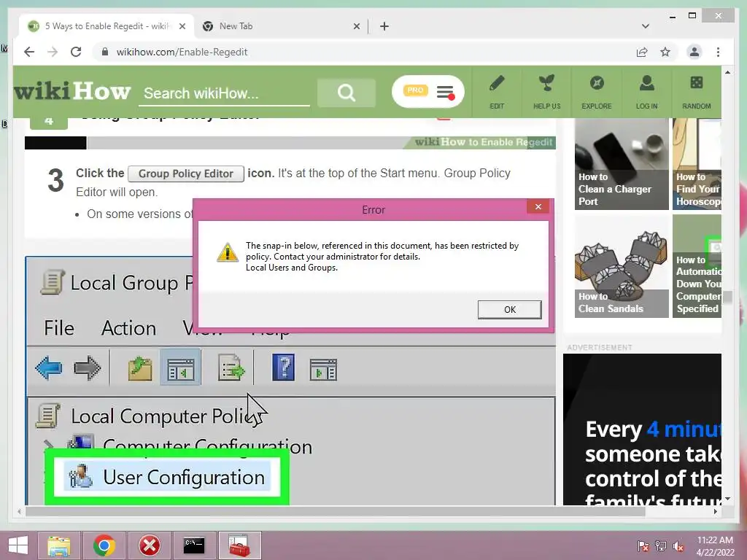Viewport: 747px width, 560px height.
Task: Open How to Clean a Charger Port article
Action: (x=622, y=164)
